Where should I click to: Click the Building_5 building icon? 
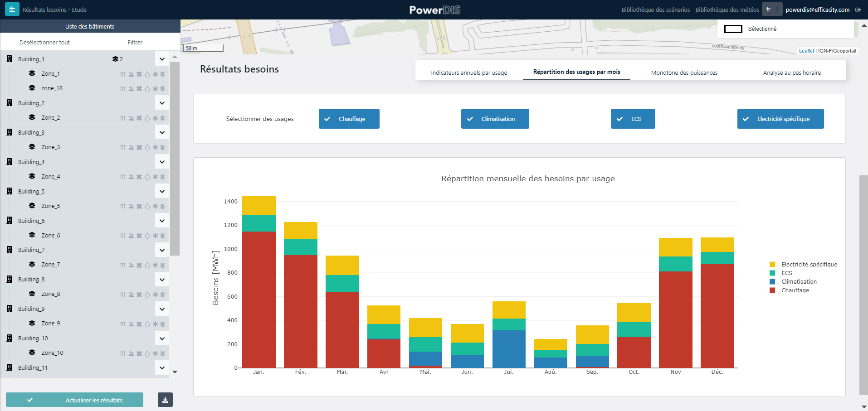pos(9,191)
